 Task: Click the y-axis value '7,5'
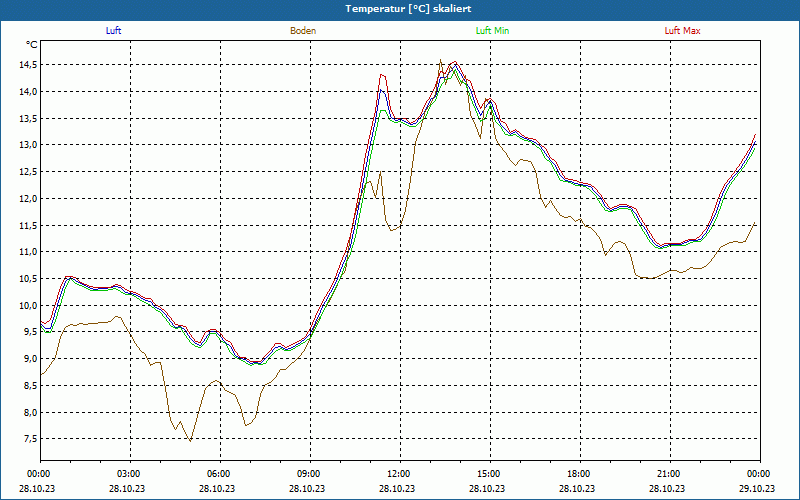(31, 439)
